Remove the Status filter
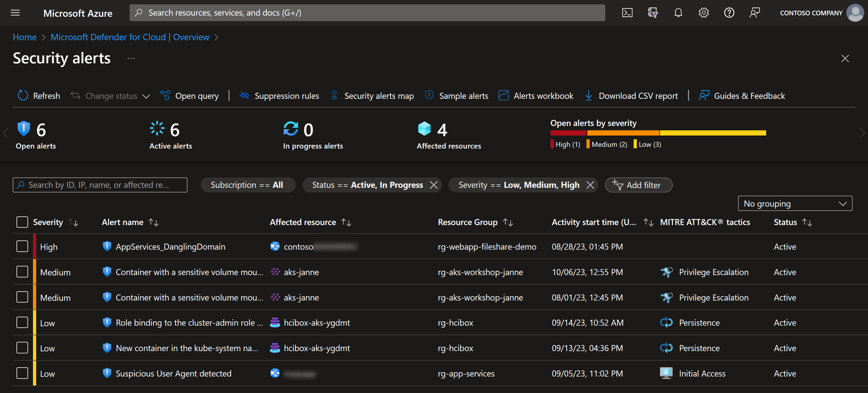 coord(434,185)
